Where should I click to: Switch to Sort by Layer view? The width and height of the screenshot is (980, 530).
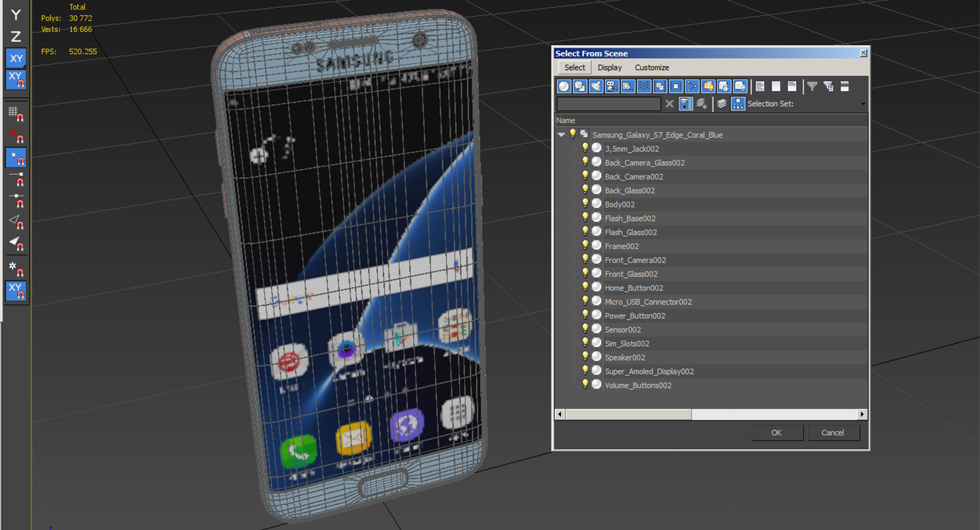(x=722, y=103)
